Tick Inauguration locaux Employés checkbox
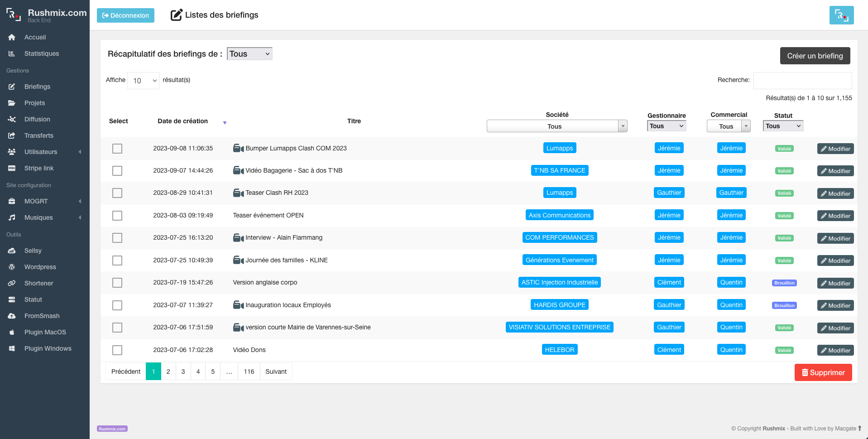The height and width of the screenshot is (439, 868). coord(117,305)
